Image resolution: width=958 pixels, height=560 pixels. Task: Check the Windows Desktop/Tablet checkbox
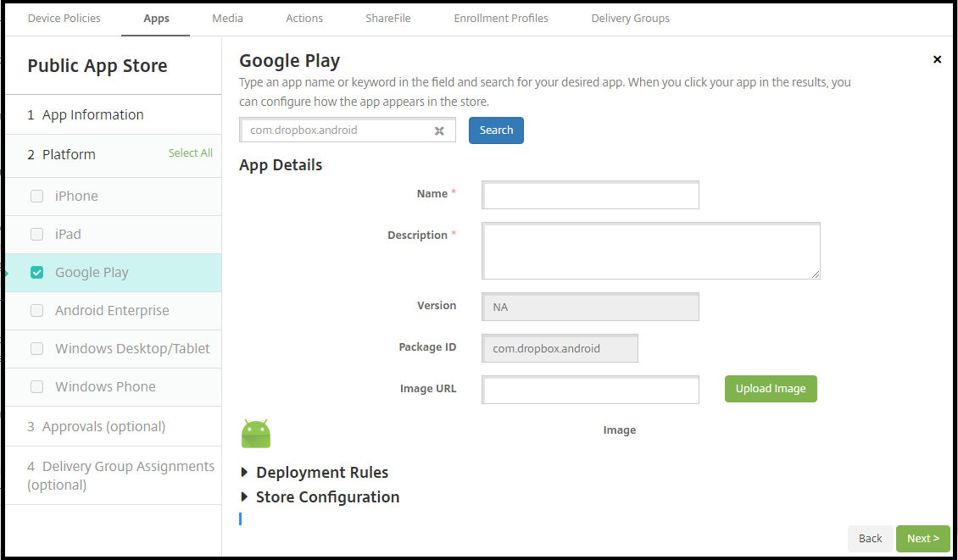36,349
